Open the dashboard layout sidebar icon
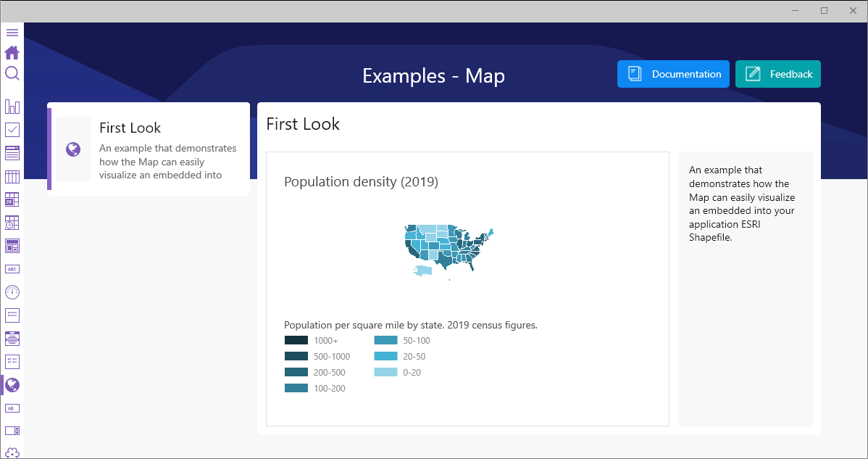 [x=12, y=246]
